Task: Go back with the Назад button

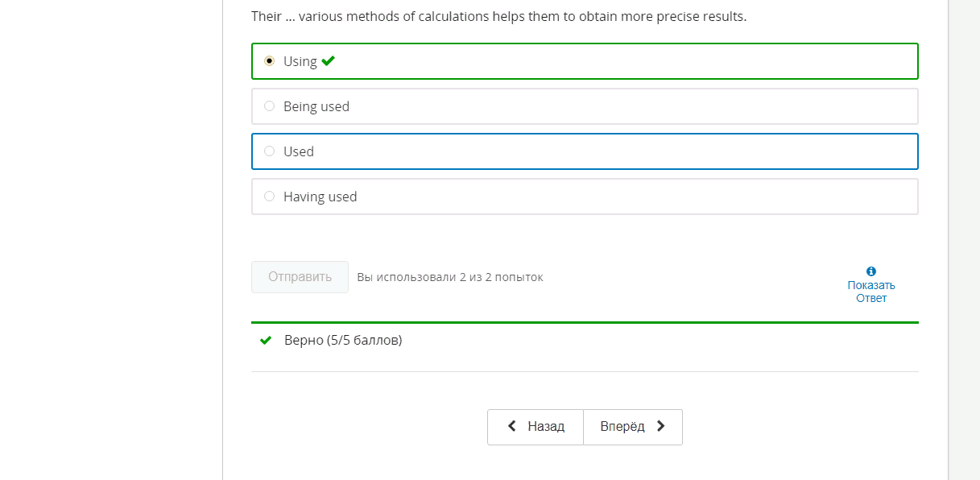Action: 535,427
